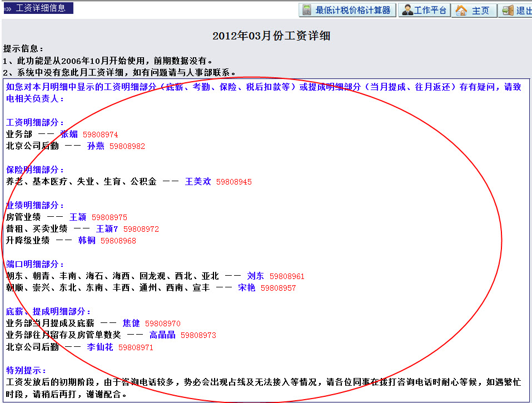Click phone number 59808974
532x403 pixels.
pos(101,135)
